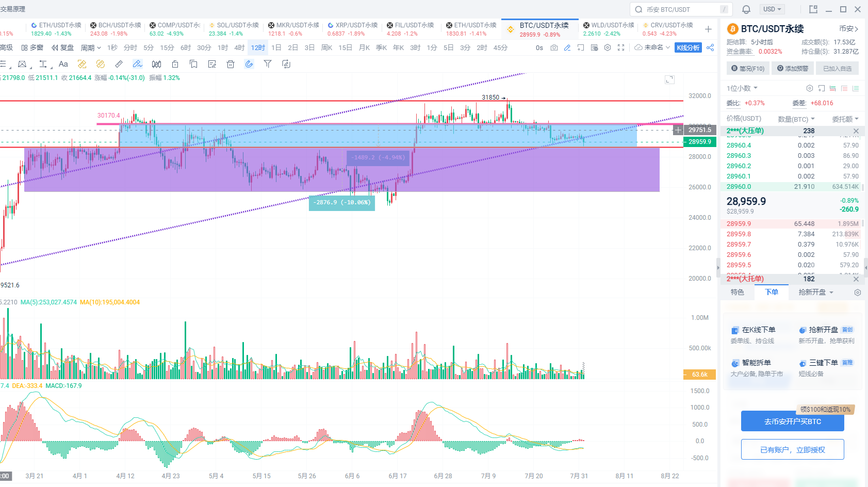Click the sell price 28959.9 order row
Screen dimensions: 868x487
click(x=793, y=224)
